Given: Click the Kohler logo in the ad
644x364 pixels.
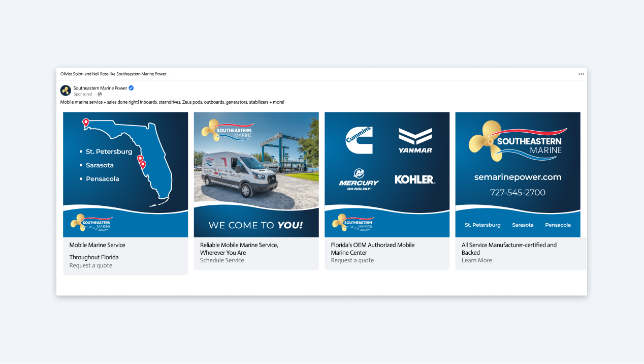Looking at the screenshot, I should tap(414, 179).
